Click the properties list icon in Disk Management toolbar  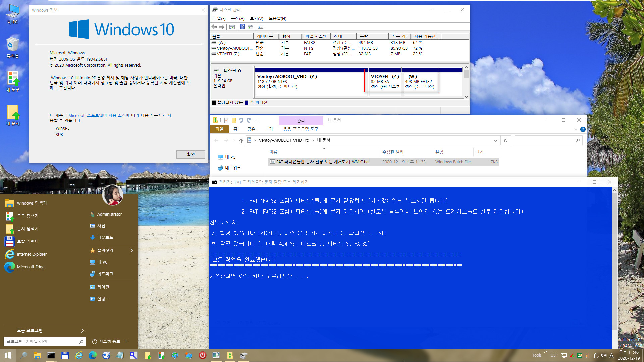[261, 27]
